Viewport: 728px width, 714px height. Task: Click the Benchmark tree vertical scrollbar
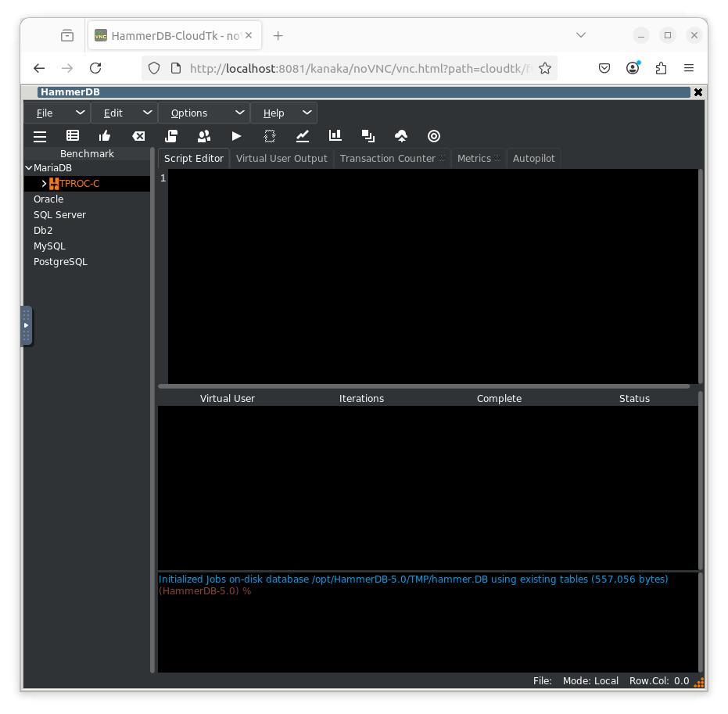pos(152,411)
